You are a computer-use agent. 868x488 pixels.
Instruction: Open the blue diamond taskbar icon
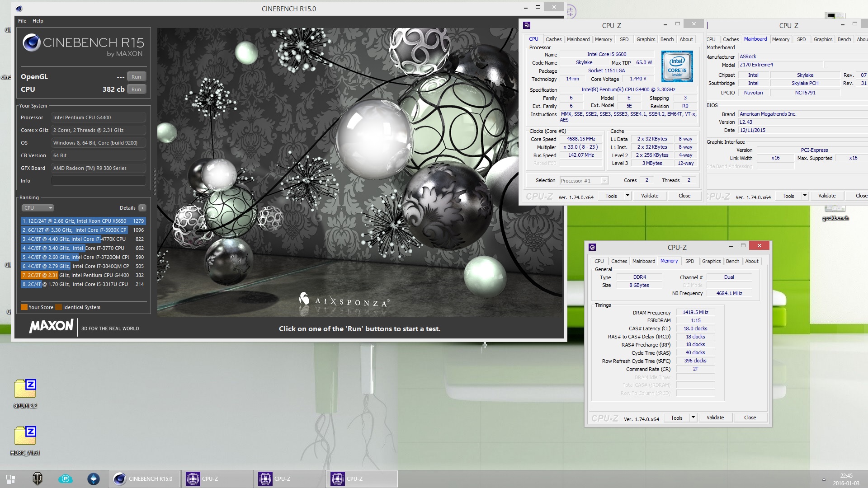point(94,479)
